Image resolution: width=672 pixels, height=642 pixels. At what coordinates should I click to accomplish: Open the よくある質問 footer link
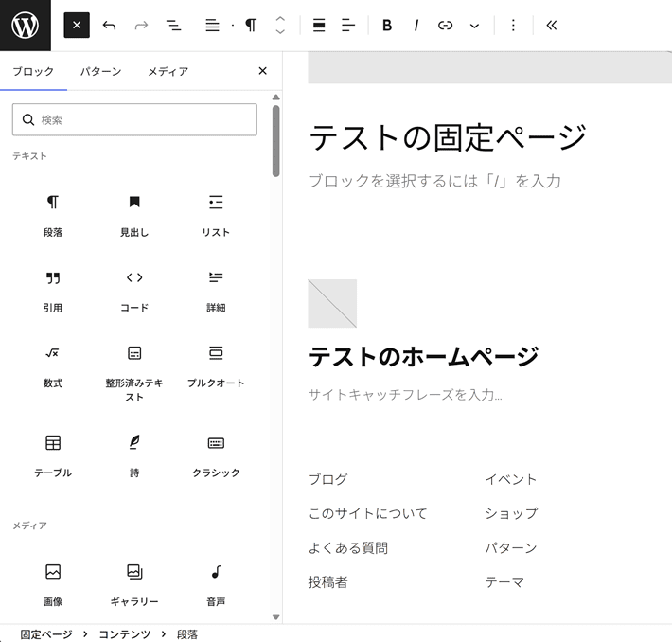348,547
